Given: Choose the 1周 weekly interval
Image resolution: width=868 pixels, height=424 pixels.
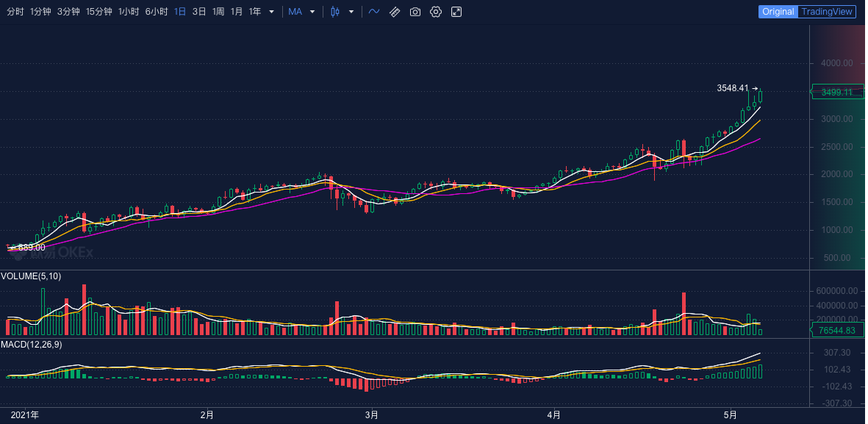Looking at the screenshot, I should pos(218,12).
